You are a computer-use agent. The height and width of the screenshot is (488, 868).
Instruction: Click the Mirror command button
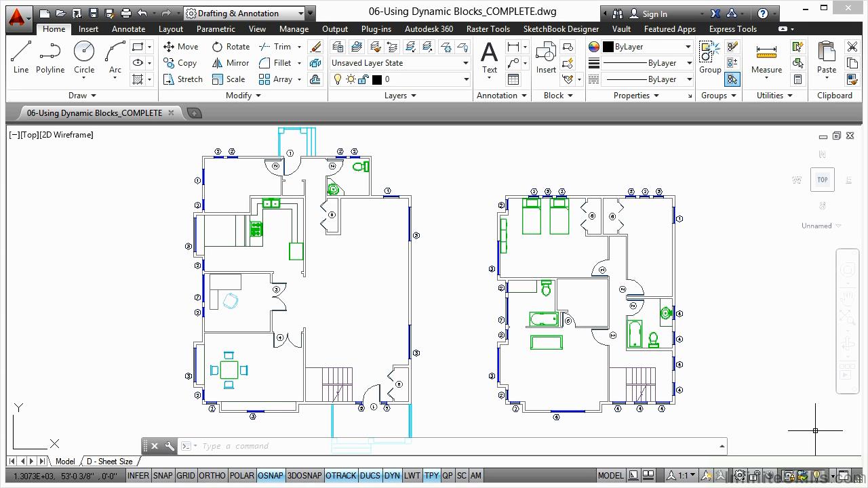(x=231, y=63)
